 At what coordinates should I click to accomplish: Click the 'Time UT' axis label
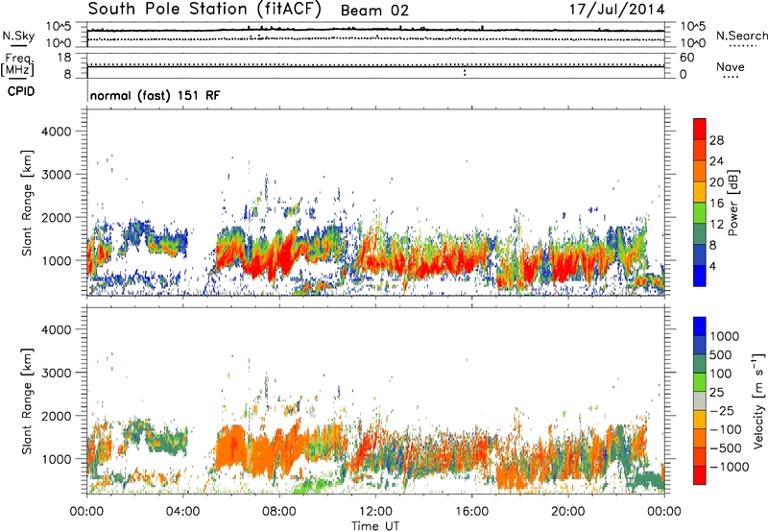(375, 526)
